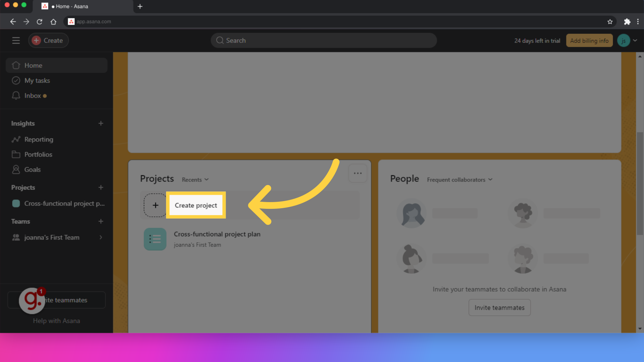
Task: Expand the joanna's First Team item
Action: click(x=100, y=237)
